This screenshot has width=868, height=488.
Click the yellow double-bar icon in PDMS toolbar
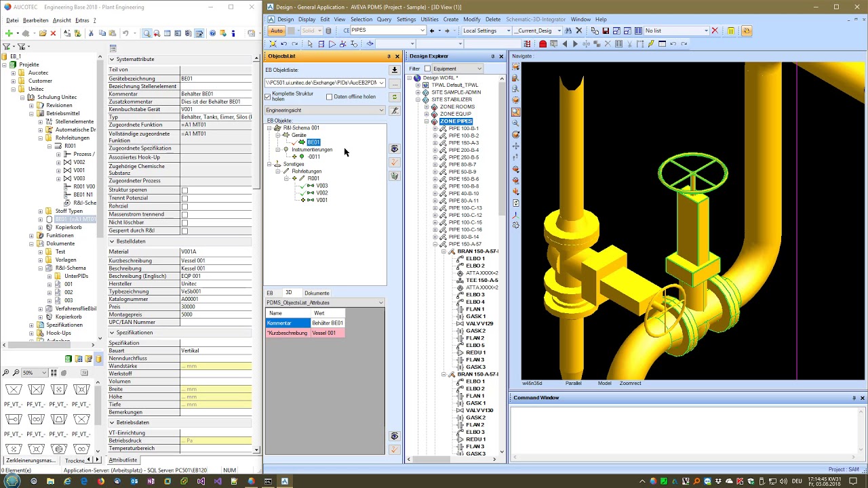point(730,30)
